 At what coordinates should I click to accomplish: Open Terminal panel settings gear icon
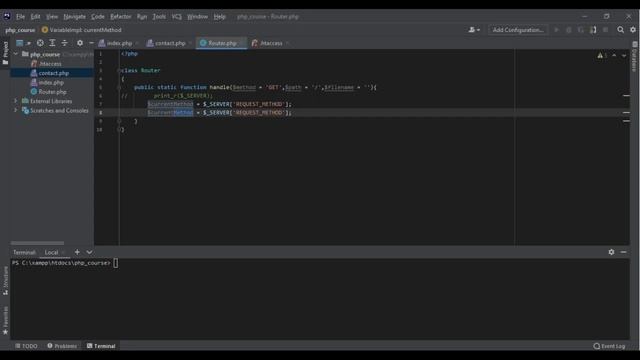click(611, 252)
